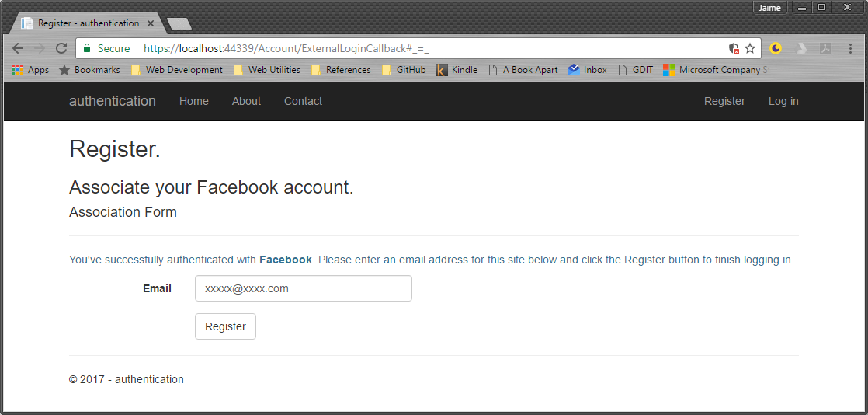Open the Apps grid shortcut
Image resolution: width=868 pixels, height=415 pixels.
pyautogui.click(x=30, y=70)
